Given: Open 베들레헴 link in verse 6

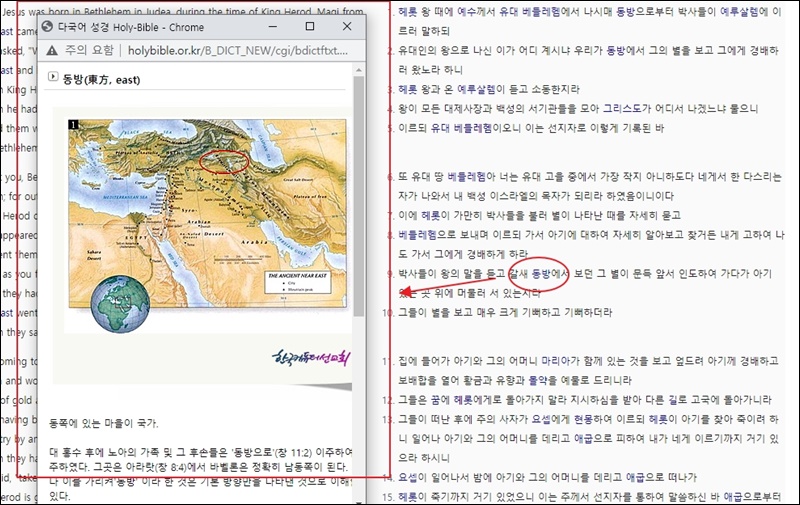Looking at the screenshot, I should click(466, 177).
